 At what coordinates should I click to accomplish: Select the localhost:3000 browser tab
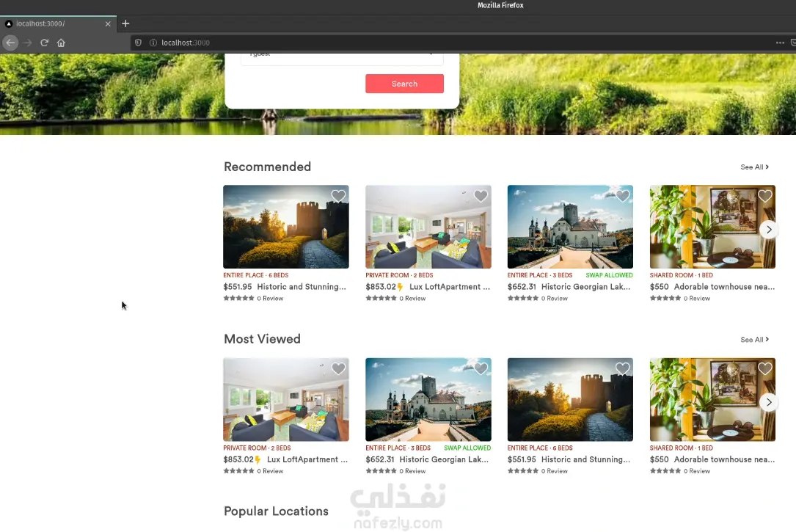tap(58, 23)
